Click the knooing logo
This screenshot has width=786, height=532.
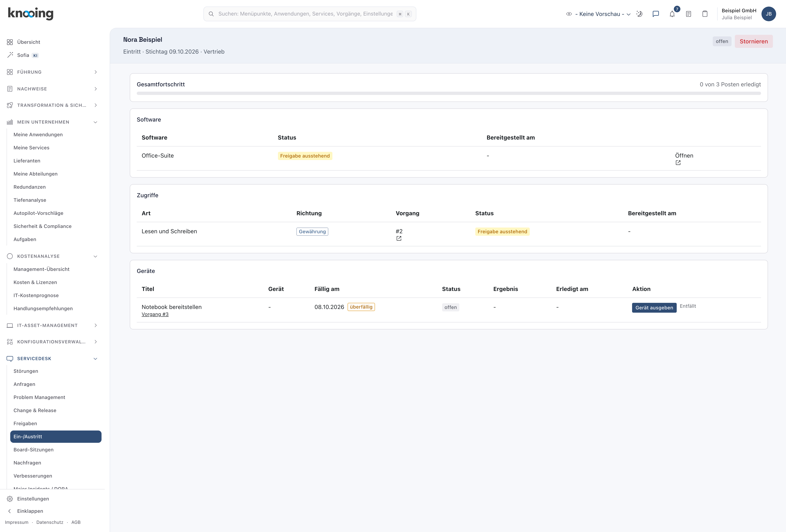(30, 14)
